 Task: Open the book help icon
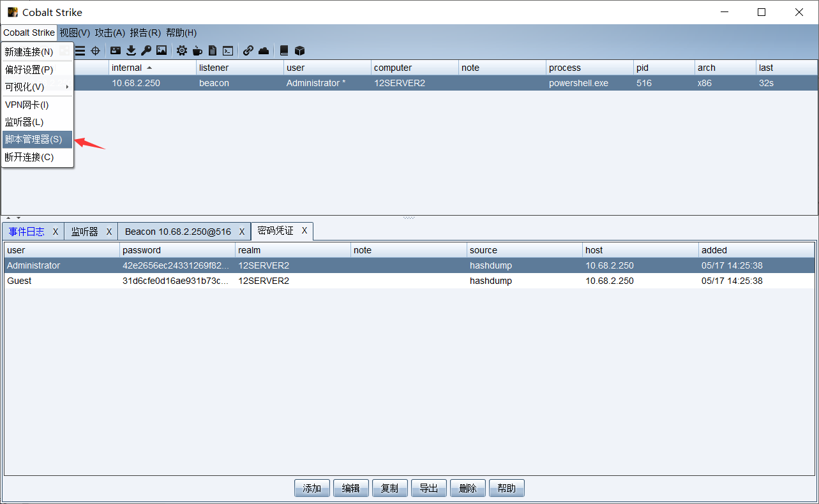pyautogui.click(x=284, y=50)
